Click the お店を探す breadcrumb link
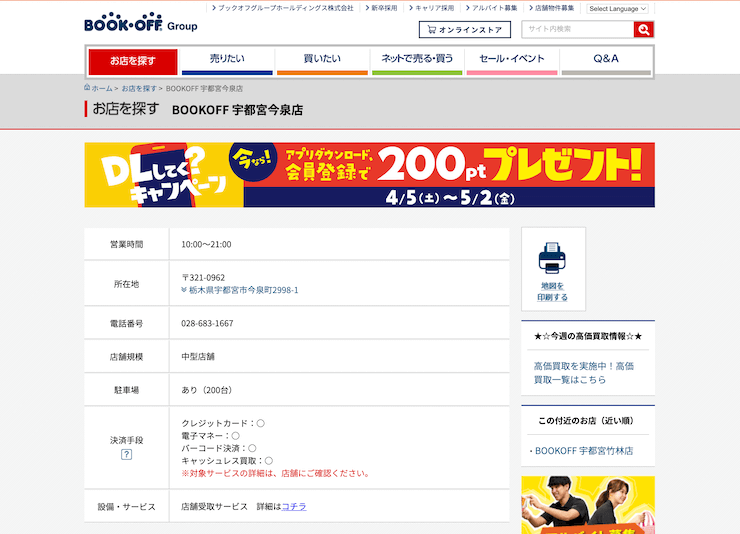The image size is (740, 534). (x=139, y=89)
